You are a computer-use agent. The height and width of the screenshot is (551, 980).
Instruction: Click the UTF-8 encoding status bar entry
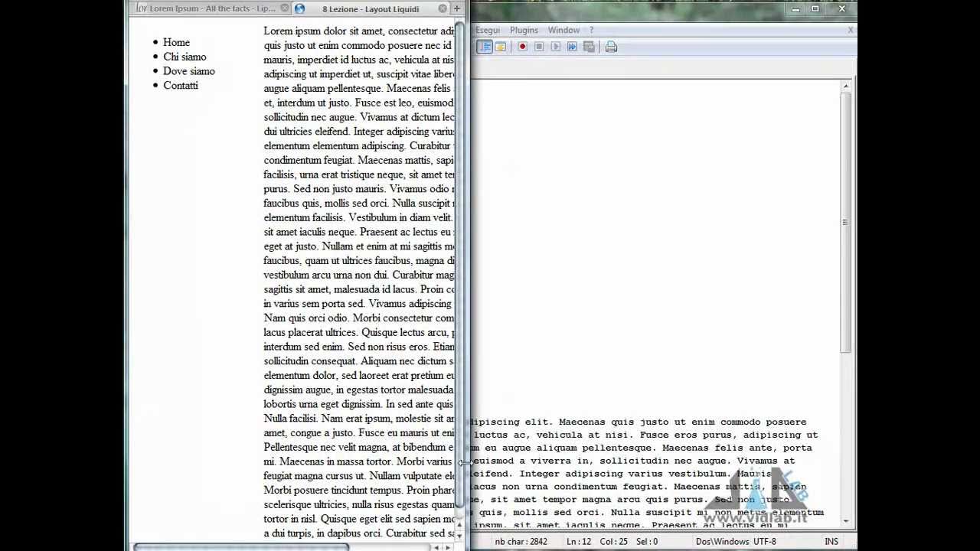click(x=765, y=542)
